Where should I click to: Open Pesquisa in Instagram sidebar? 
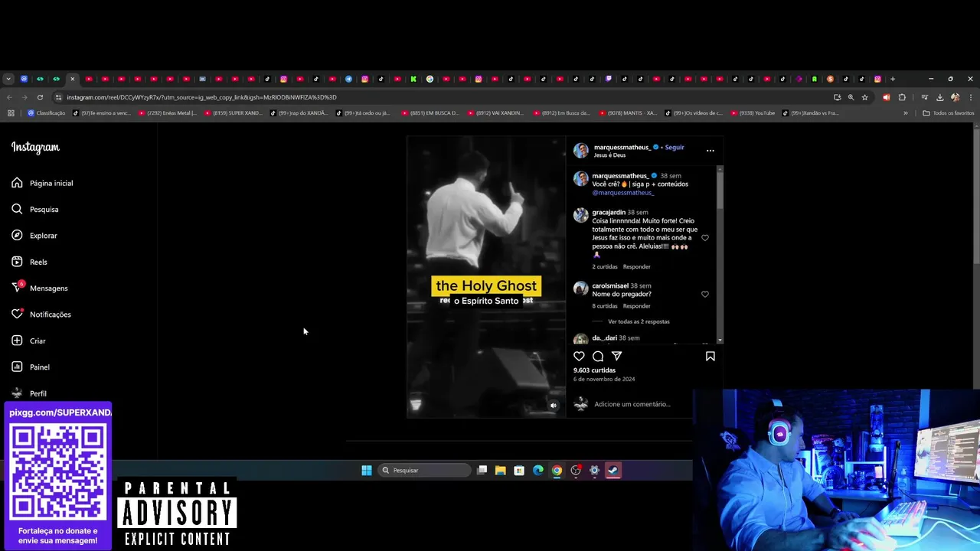coord(35,209)
